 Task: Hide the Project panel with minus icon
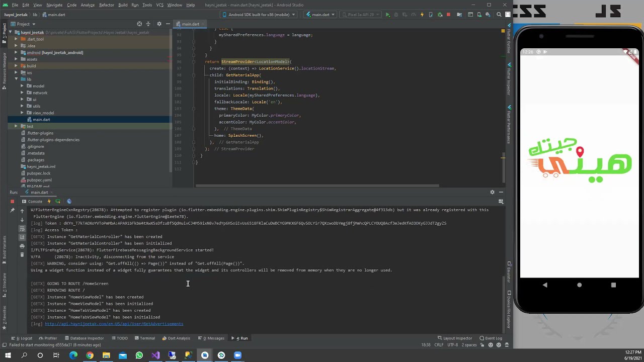click(167, 24)
